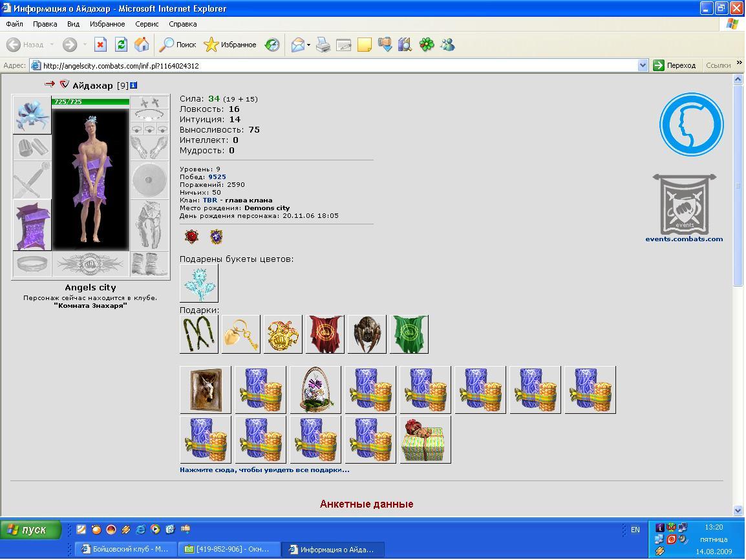Click the Stop button in toolbar
Viewport: 746px width, 560px height.
tap(100, 45)
